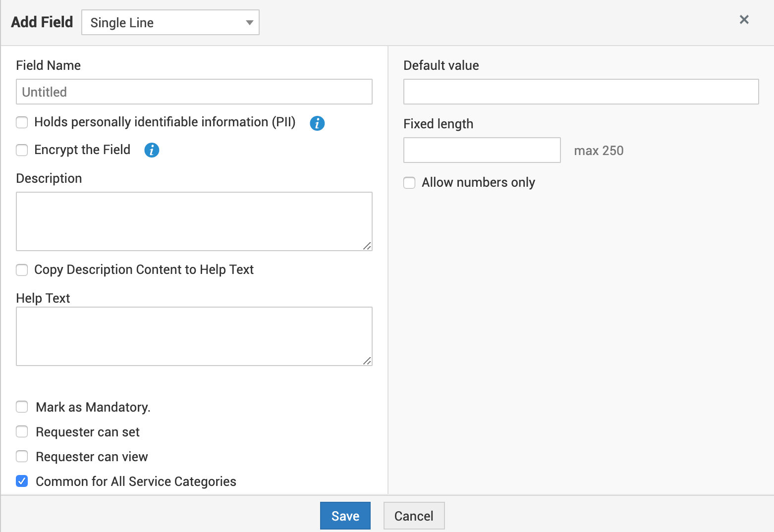Click the Default value input box
This screenshot has height=532, width=774.
click(581, 92)
